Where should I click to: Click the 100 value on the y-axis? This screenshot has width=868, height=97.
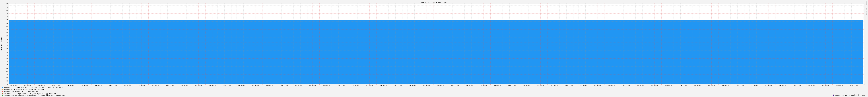[x=7, y=52]
